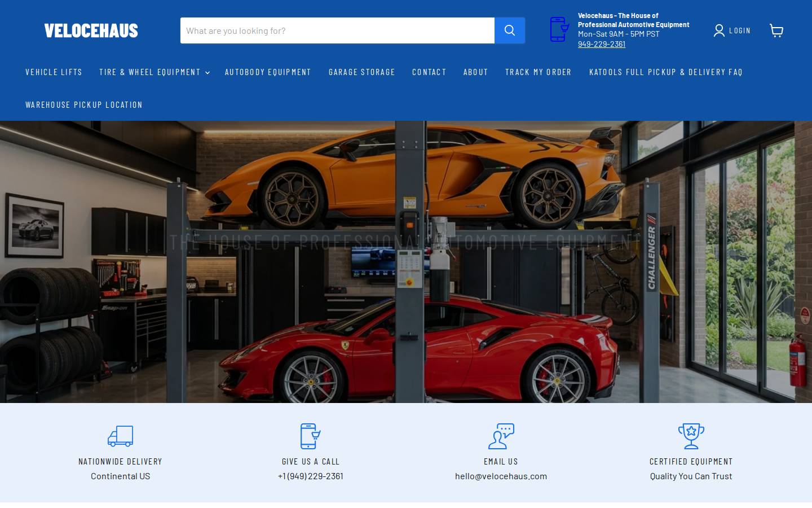
Task: Open the shopping cart icon
Action: click(x=776, y=30)
